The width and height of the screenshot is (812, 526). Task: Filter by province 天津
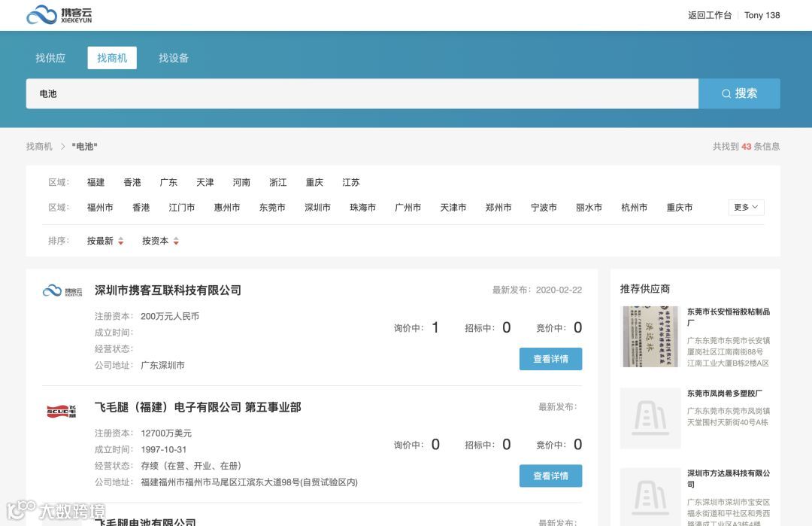click(x=205, y=182)
